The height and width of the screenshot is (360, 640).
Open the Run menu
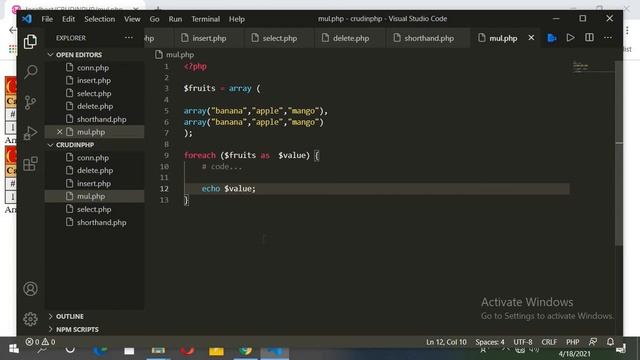point(175,19)
